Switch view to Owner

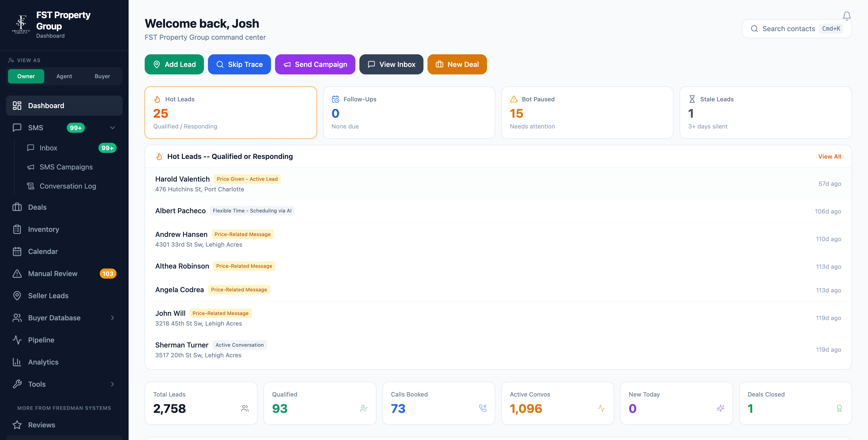[26, 76]
